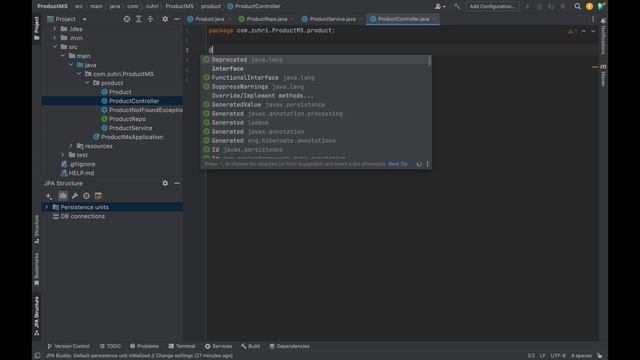Hide the JPA Structure panel
The width and height of the screenshot is (640, 360).
pyautogui.click(x=177, y=183)
